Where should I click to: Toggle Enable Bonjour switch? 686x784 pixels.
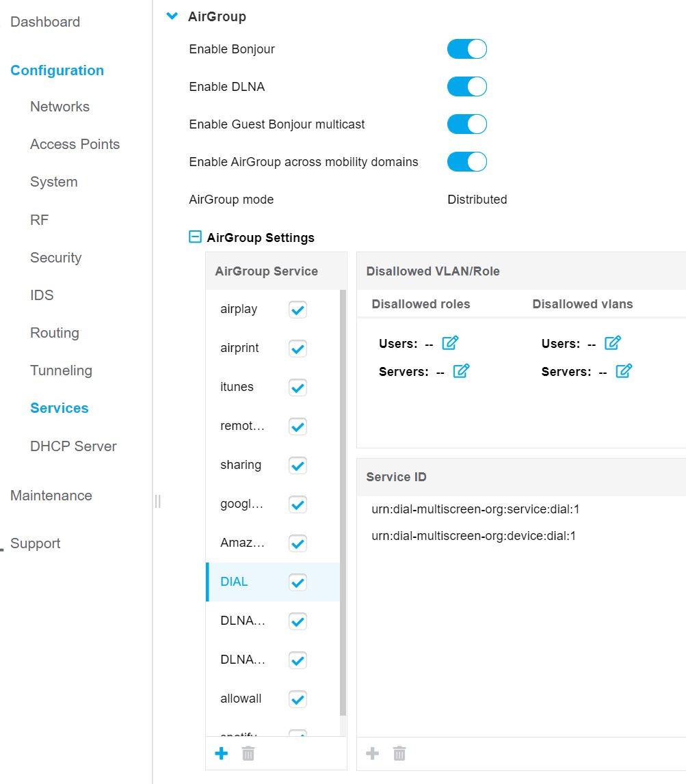[x=467, y=49]
